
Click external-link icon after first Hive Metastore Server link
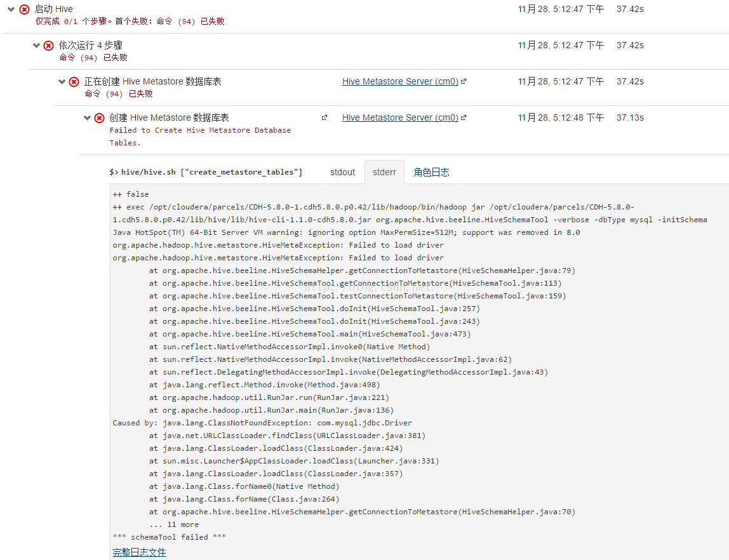click(x=464, y=81)
